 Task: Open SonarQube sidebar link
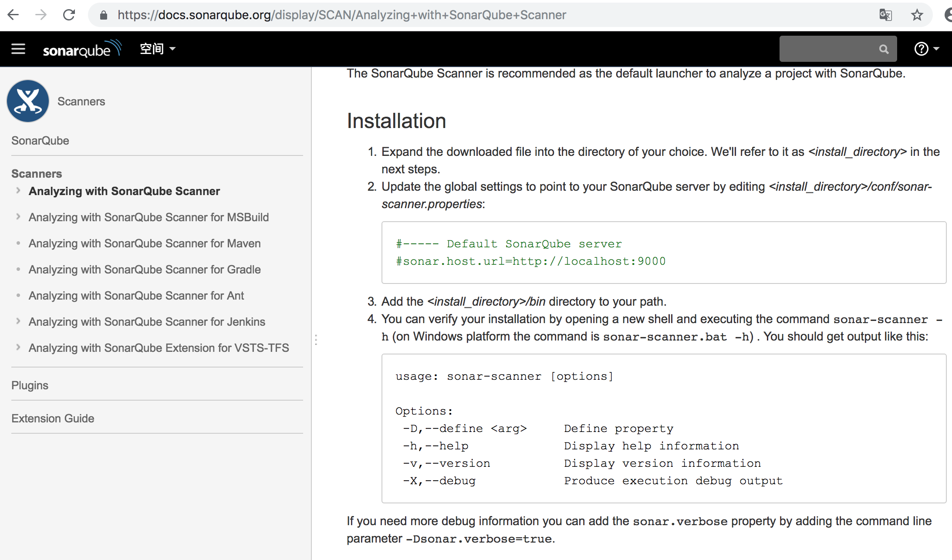tap(40, 141)
